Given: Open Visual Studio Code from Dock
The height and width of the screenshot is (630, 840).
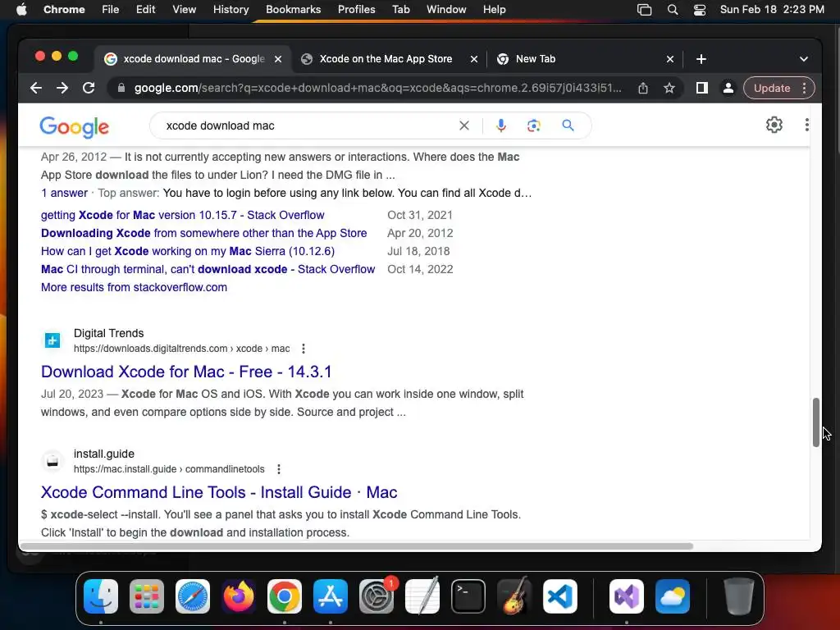Looking at the screenshot, I should (559, 596).
